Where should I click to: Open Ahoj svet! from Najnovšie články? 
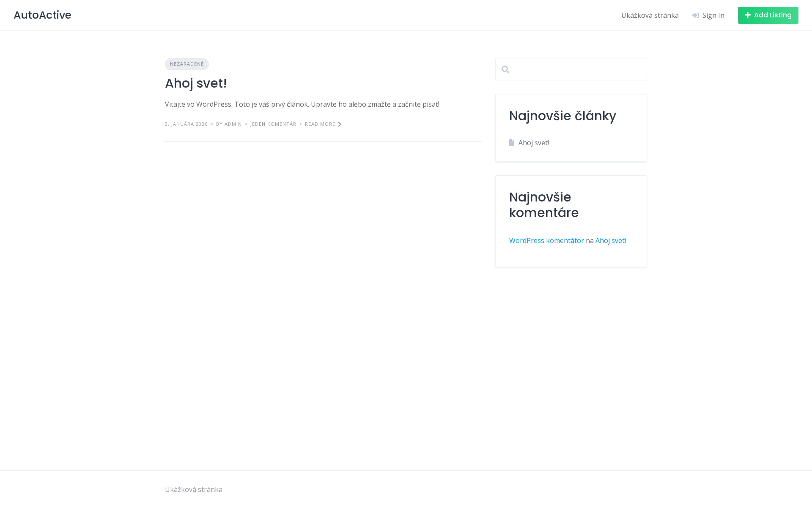tap(534, 143)
